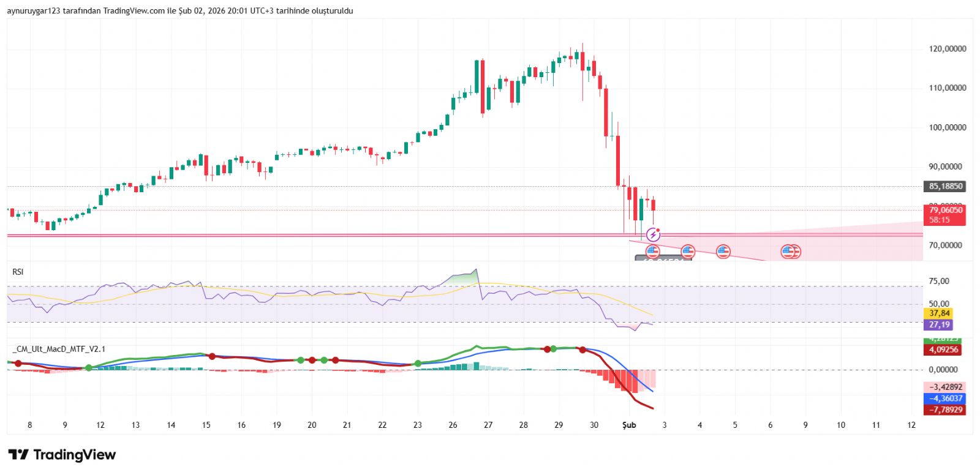Viewport: 980px width, 475px height.
Task: Click the first US flag economic event icon
Action: point(653,252)
